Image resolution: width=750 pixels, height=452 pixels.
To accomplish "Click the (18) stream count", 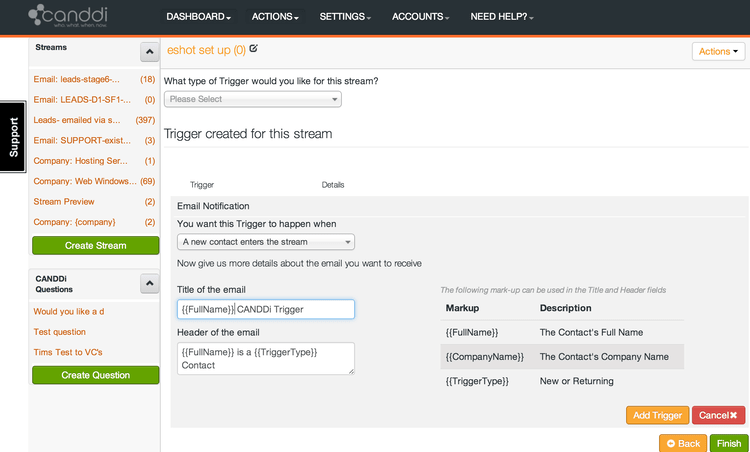I will point(148,79).
